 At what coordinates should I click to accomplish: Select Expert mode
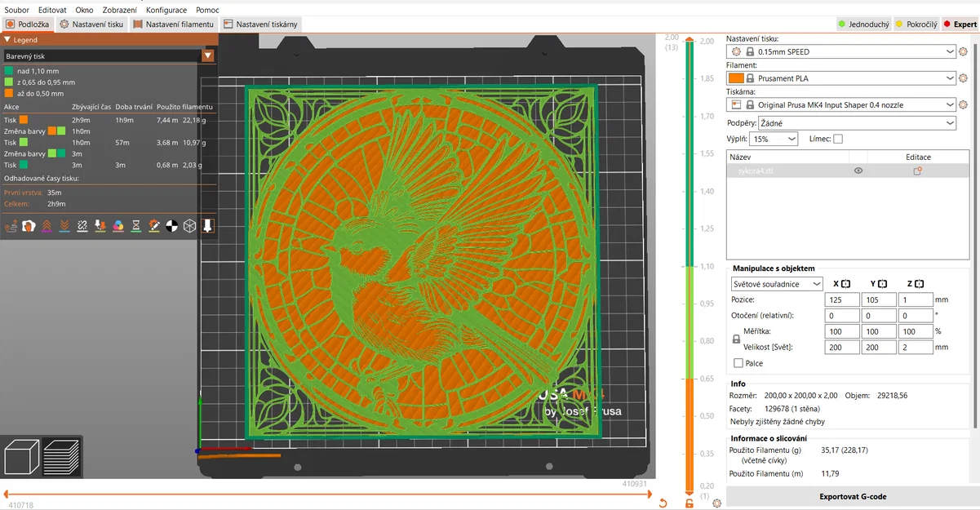(x=960, y=24)
